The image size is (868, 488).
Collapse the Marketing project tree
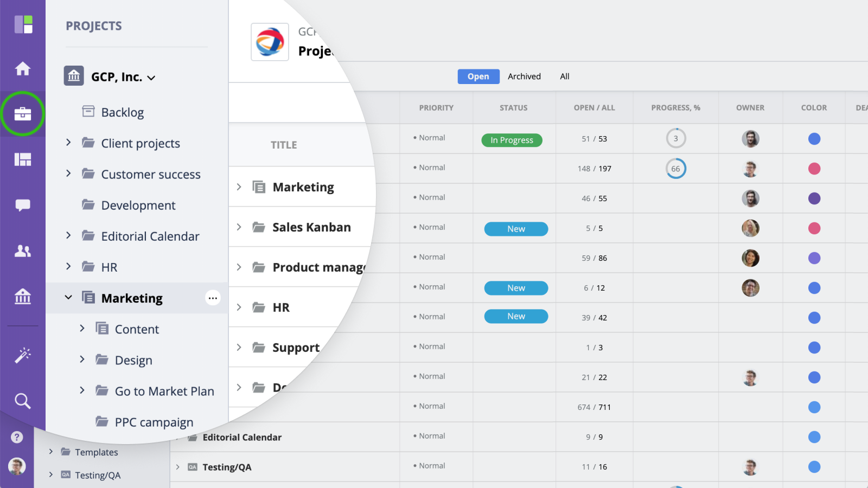(x=68, y=298)
